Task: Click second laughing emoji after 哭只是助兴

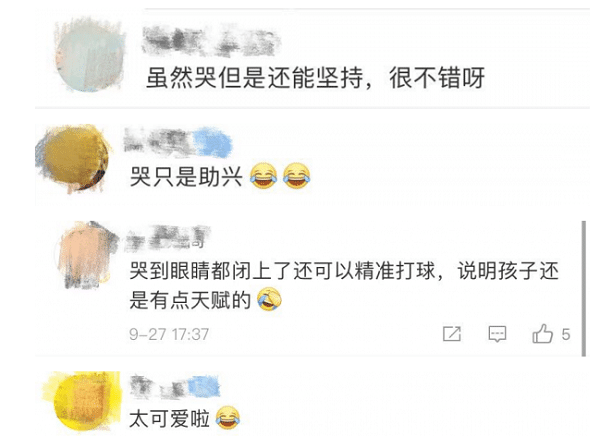Action: [x=297, y=176]
